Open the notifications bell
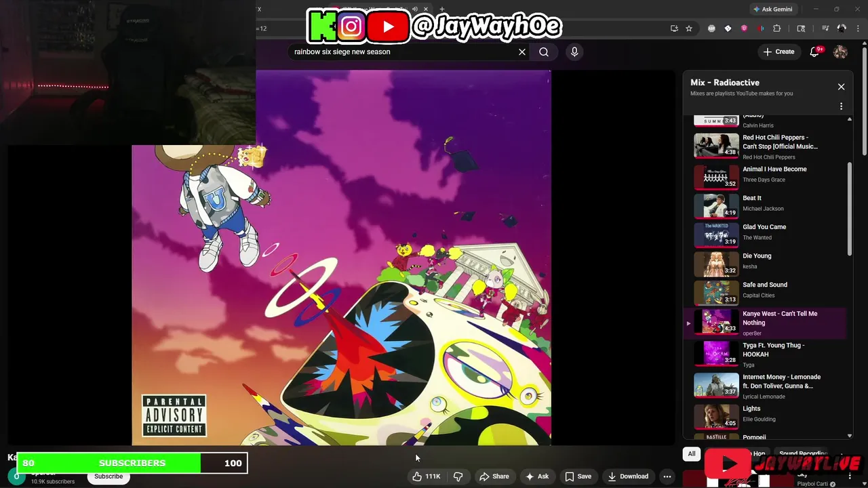This screenshot has width=868, height=488. point(816,52)
